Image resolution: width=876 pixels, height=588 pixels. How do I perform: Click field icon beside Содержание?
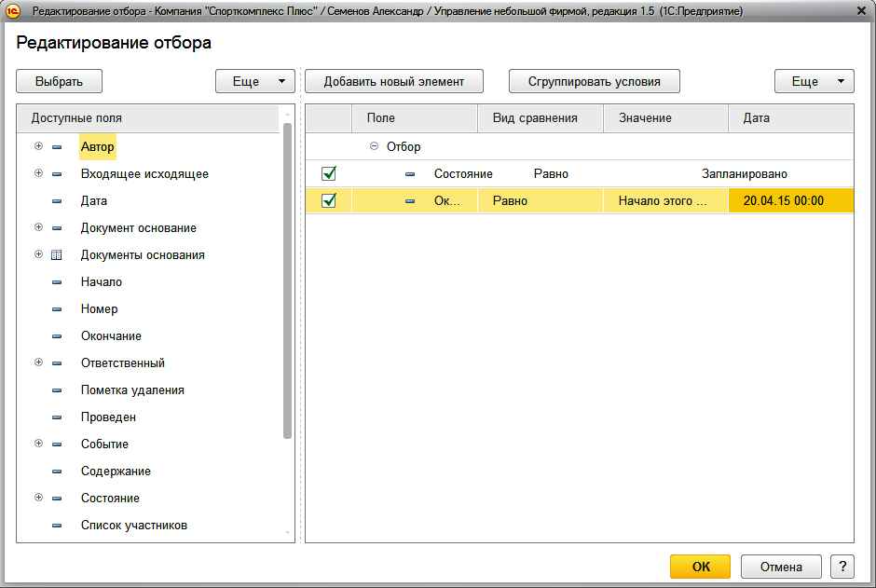[57, 472]
